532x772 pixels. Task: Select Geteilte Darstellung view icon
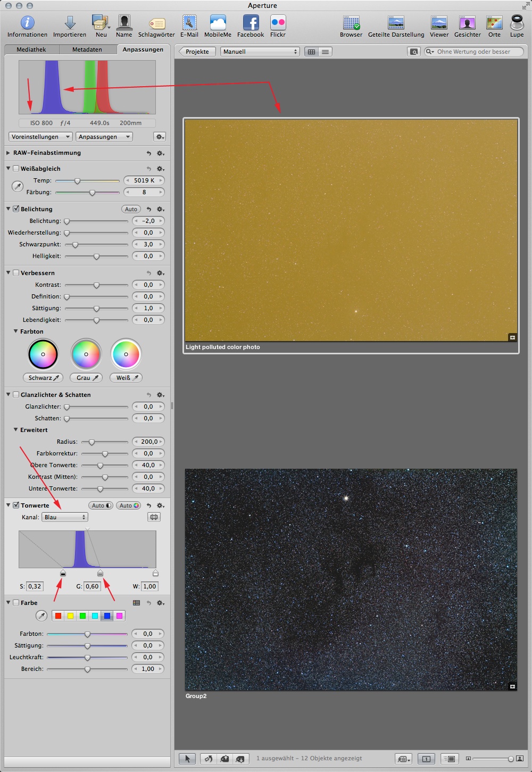click(396, 23)
